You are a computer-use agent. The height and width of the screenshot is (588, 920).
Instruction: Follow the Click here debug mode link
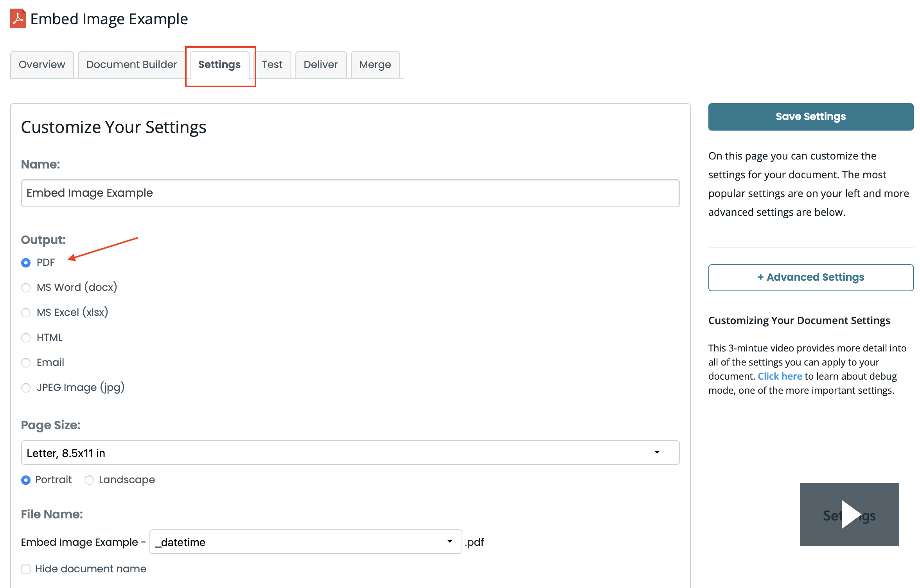780,376
